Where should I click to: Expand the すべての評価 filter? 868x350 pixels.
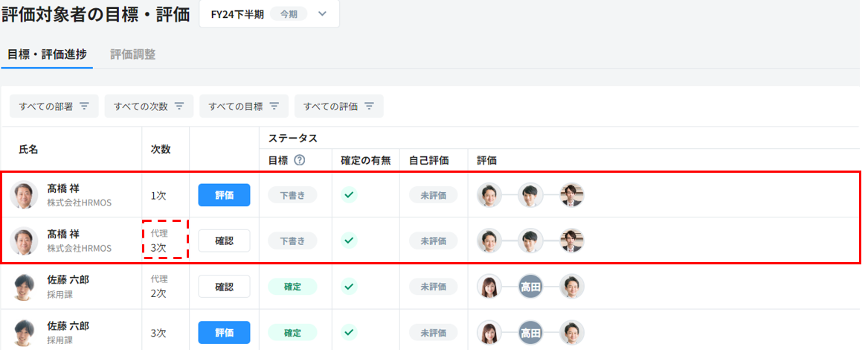[338, 106]
